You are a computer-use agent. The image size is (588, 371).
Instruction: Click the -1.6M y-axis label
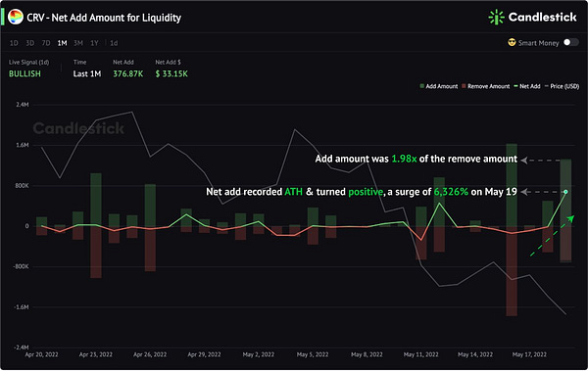21,307
